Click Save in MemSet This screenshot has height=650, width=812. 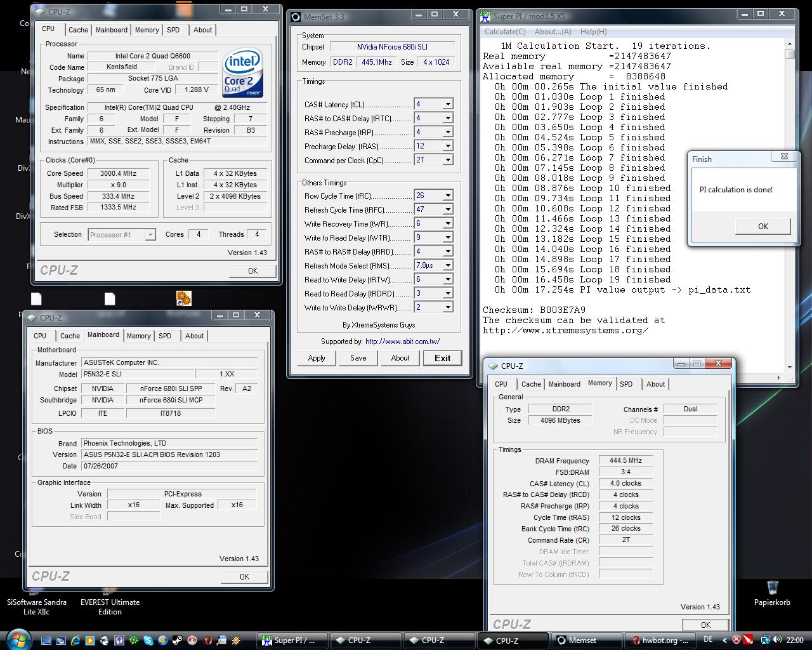(358, 358)
